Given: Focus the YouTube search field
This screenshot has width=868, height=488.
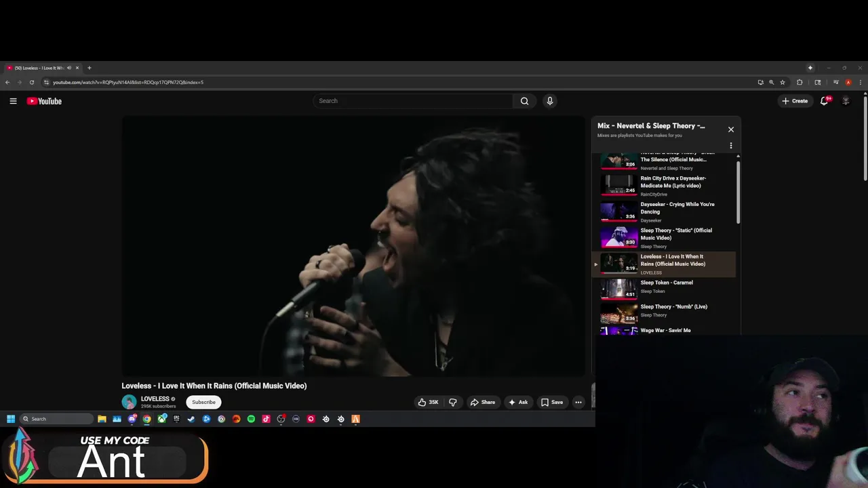Looking at the screenshot, I should tap(413, 101).
